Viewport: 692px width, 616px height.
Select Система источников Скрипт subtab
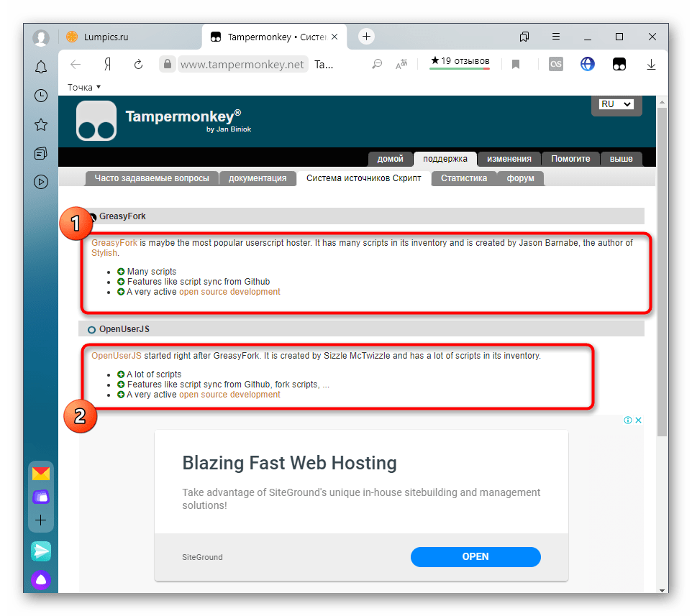364,178
